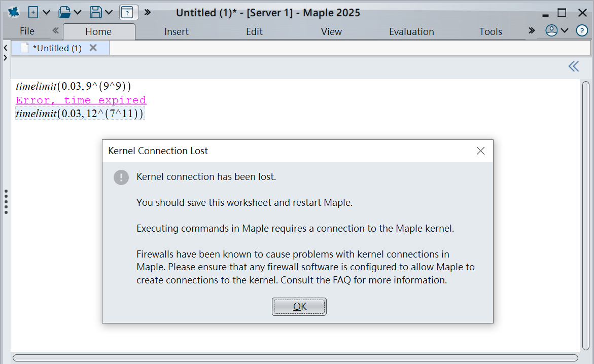
Task: Close the Kernel Connection Lost dialog
Action: [480, 151]
